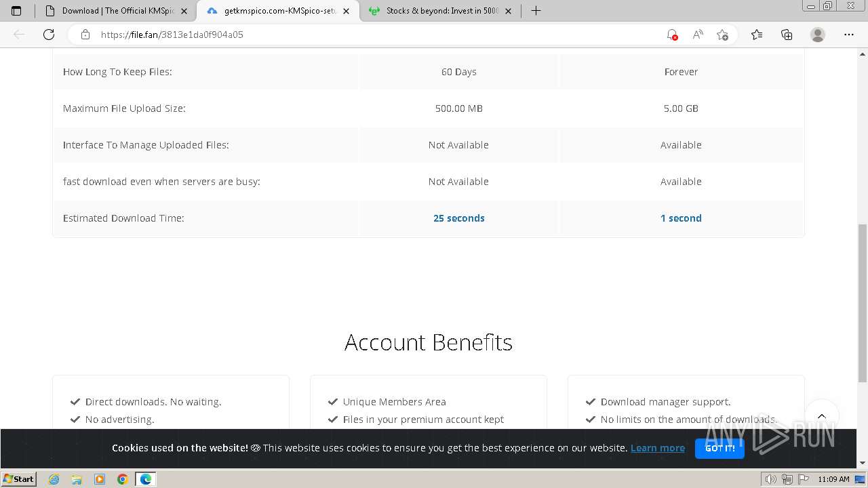This screenshot has width=868, height=488.
Task: Click the 'Unique Members Area' benefit
Action: click(394, 402)
